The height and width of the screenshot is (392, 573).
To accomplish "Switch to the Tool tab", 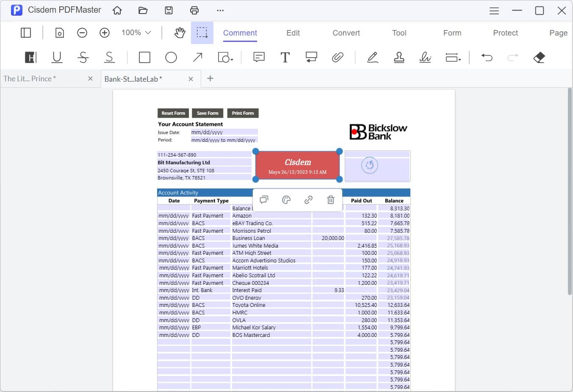I will coord(399,33).
